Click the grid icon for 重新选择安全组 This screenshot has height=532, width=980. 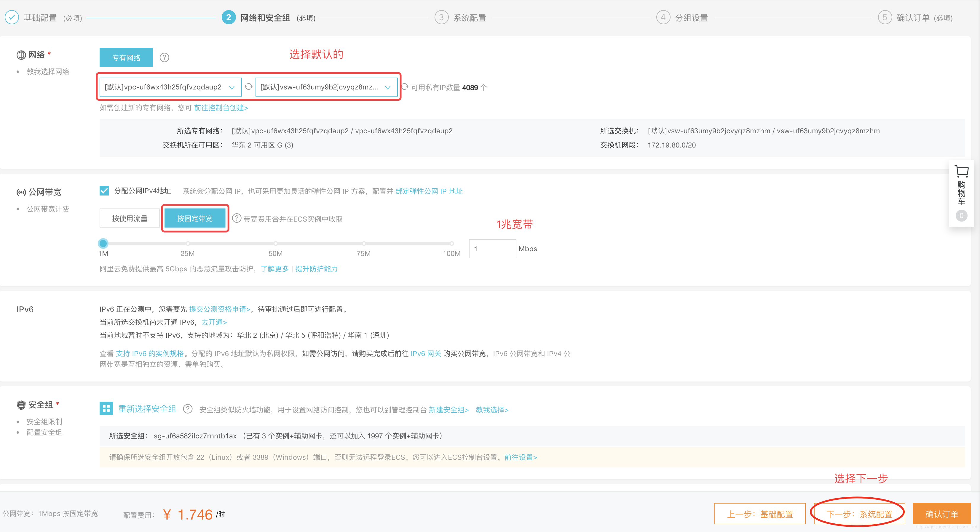pos(106,409)
